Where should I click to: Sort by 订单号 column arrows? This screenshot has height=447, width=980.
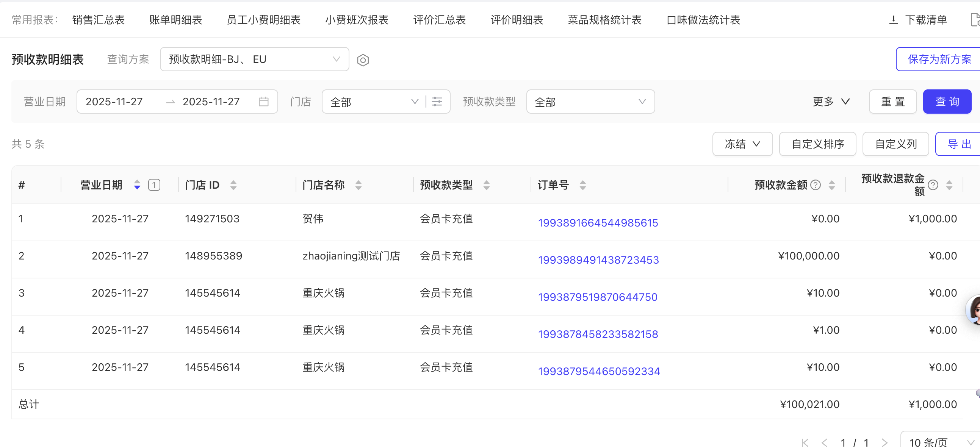click(x=582, y=185)
